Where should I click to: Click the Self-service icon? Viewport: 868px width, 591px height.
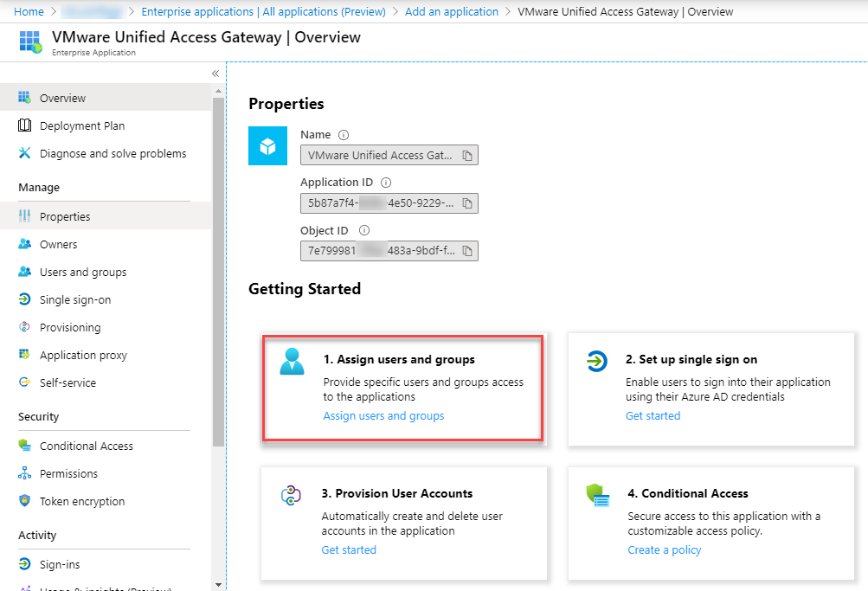pos(24,382)
